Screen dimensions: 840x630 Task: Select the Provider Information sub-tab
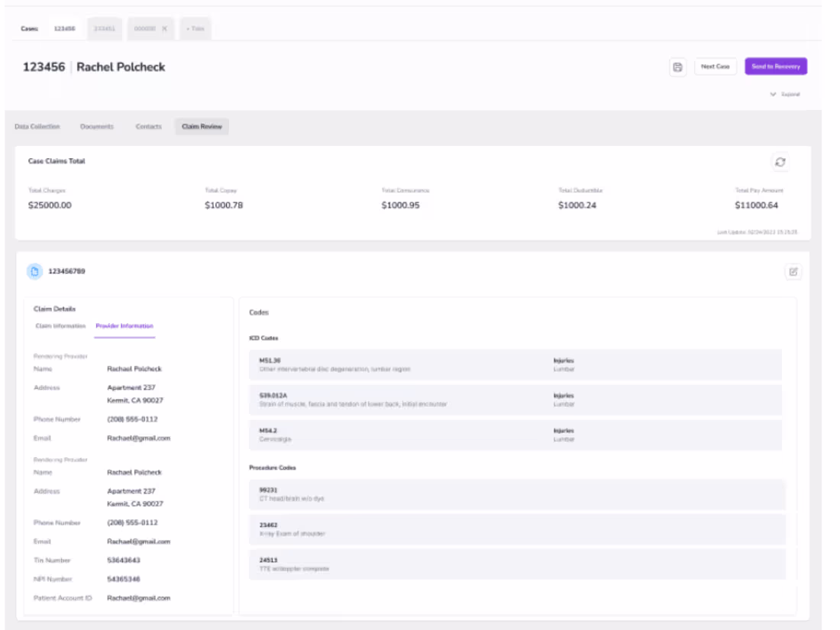[124, 326]
